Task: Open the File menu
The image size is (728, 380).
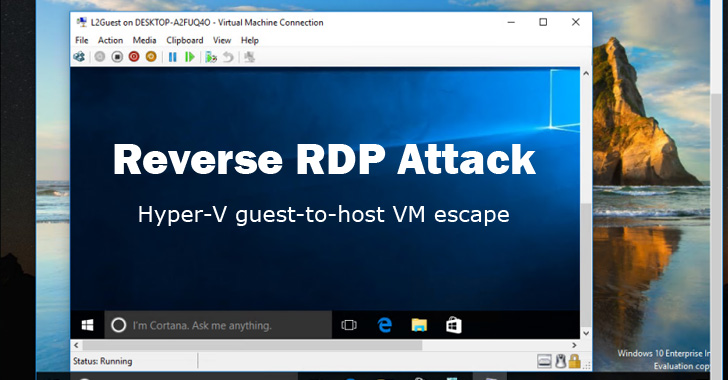Action: (x=82, y=40)
